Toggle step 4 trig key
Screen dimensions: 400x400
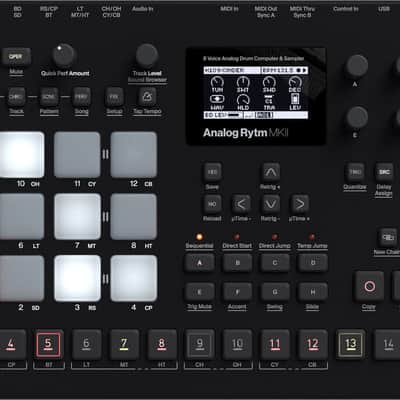click(12, 344)
